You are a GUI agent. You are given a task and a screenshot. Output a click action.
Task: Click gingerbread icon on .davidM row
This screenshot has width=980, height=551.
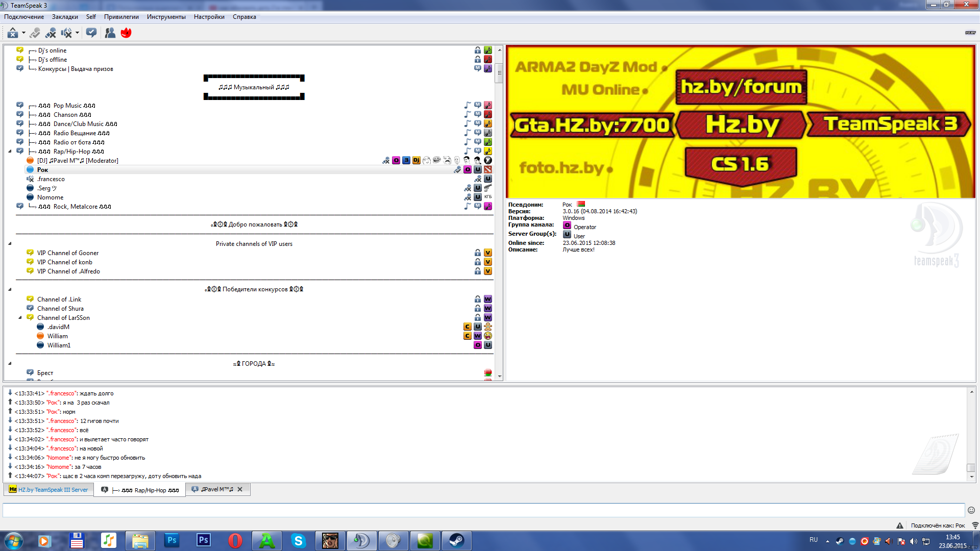pos(488,327)
